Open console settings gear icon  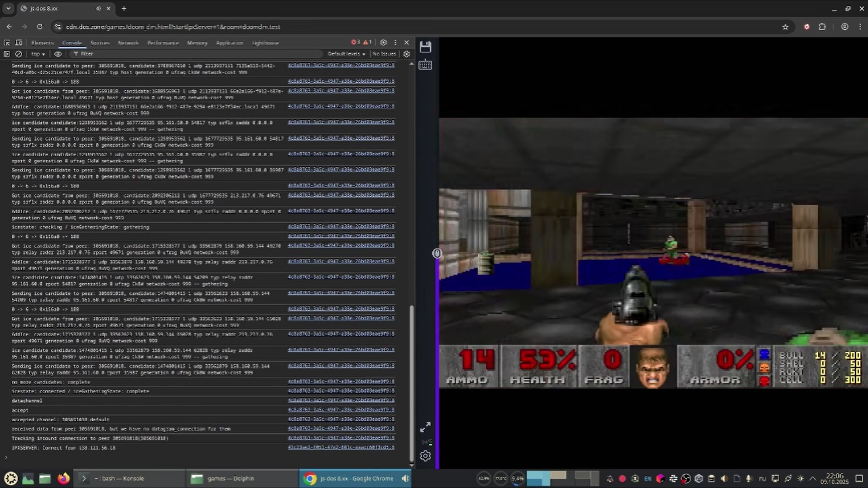tap(406, 54)
